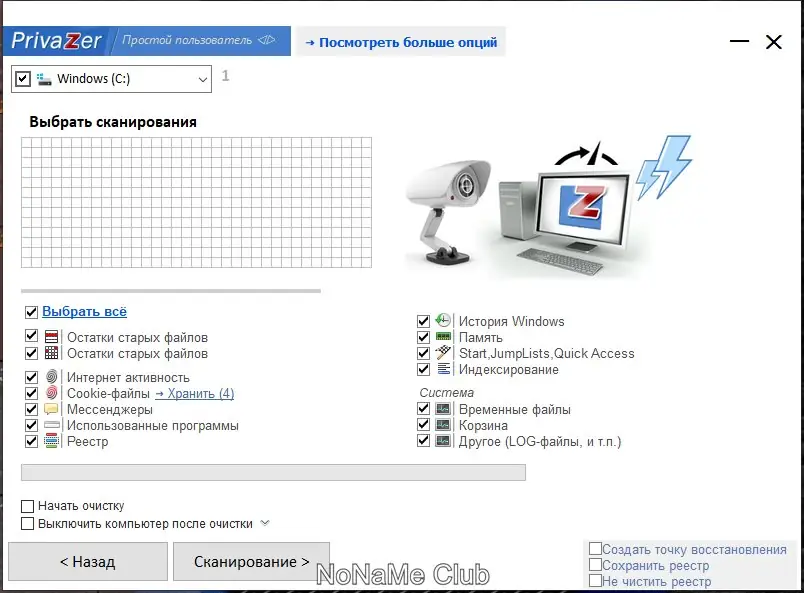Click the Messengers chat bubble icon

coord(51,409)
